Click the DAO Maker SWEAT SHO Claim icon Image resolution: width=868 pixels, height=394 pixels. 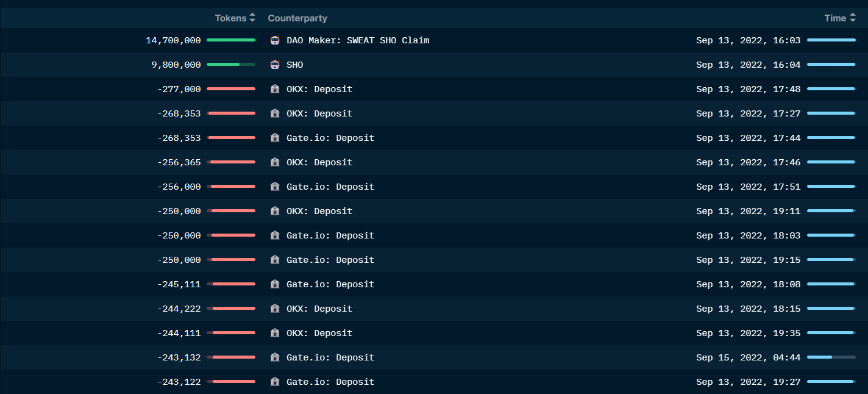[275, 40]
